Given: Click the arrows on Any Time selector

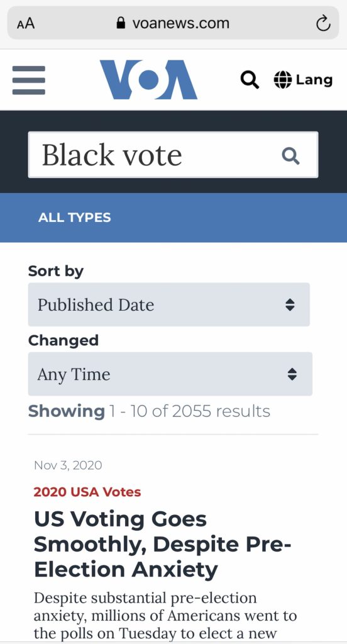Looking at the screenshot, I should (x=292, y=374).
